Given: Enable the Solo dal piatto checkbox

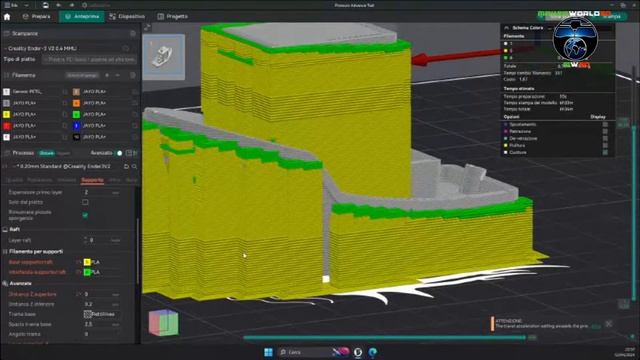Looking at the screenshot, I should pyautogui.click(x=85, y=202).
